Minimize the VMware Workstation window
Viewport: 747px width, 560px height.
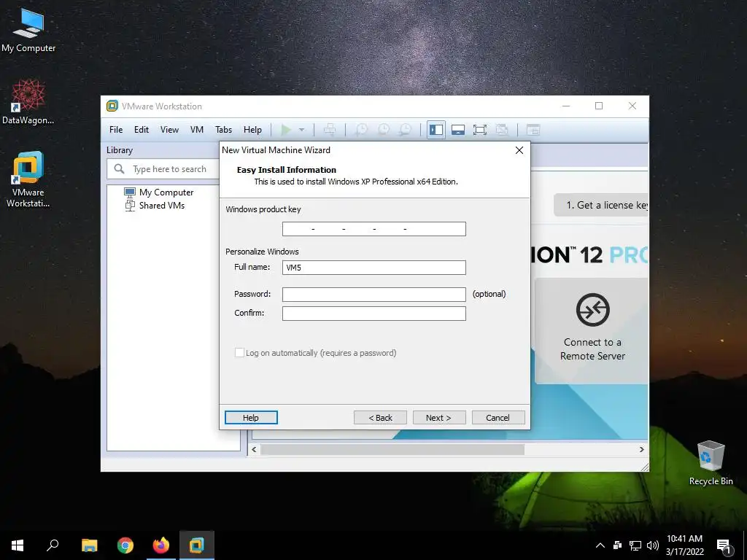[566, 106]
